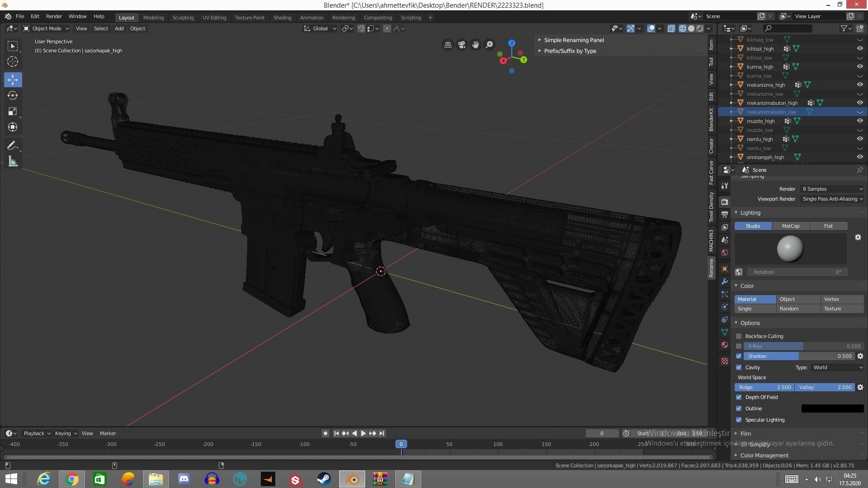Select the Select Box tool

pyautogui.click(x=13, y=46)
